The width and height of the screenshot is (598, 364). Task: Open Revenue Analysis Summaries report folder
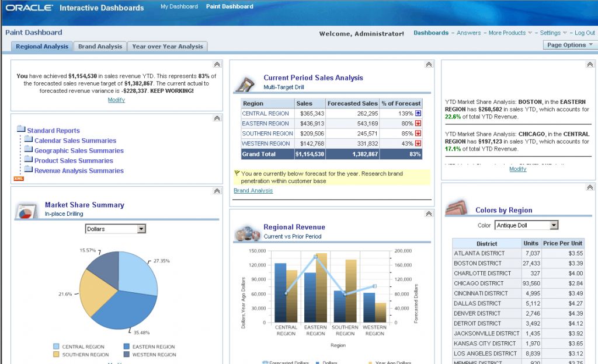79,170
